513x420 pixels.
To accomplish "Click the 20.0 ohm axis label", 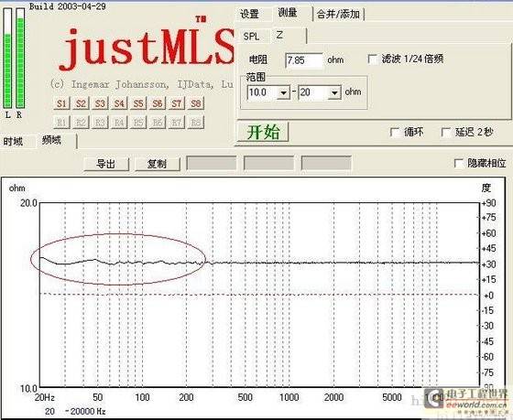I will click(x=28, y=203).
